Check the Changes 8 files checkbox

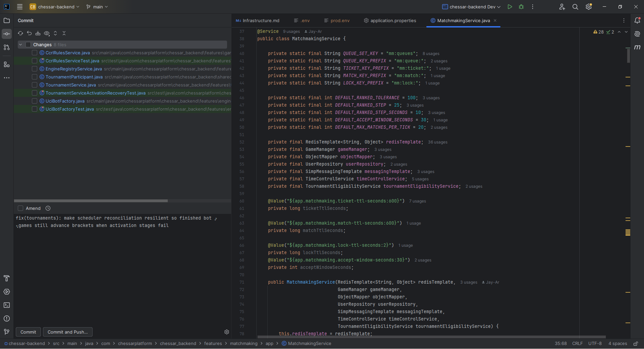[x=28, y=45]
